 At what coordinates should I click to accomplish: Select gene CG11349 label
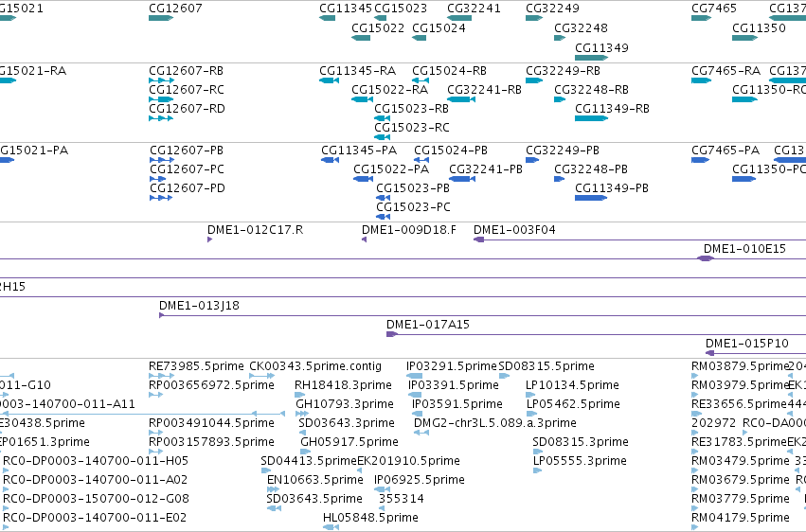(x=601, y=47)
